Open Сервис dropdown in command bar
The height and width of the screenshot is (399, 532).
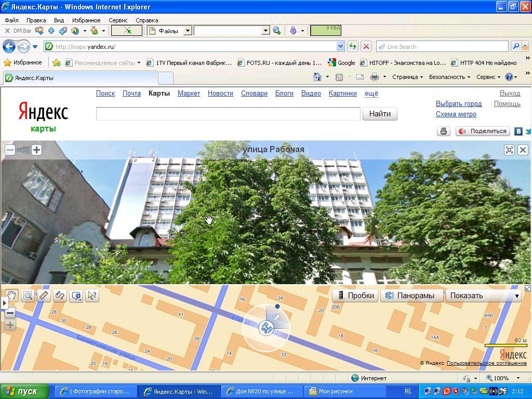coord(488,77)
